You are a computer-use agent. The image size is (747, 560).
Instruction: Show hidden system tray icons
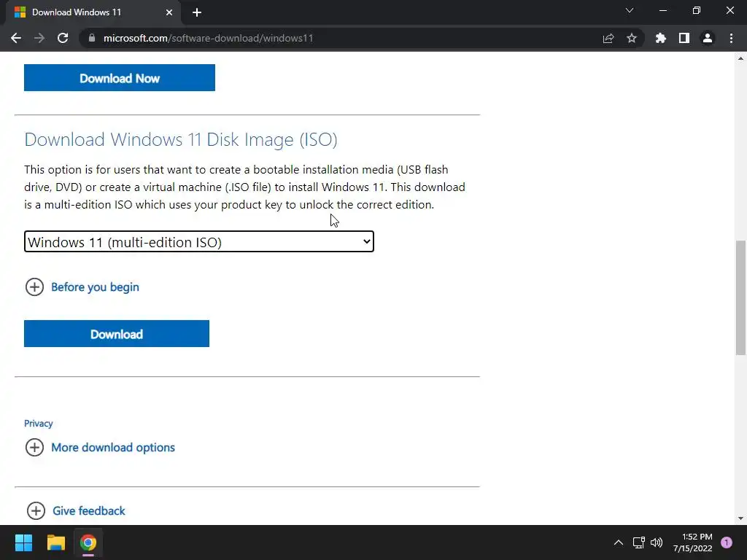[619, 542]
